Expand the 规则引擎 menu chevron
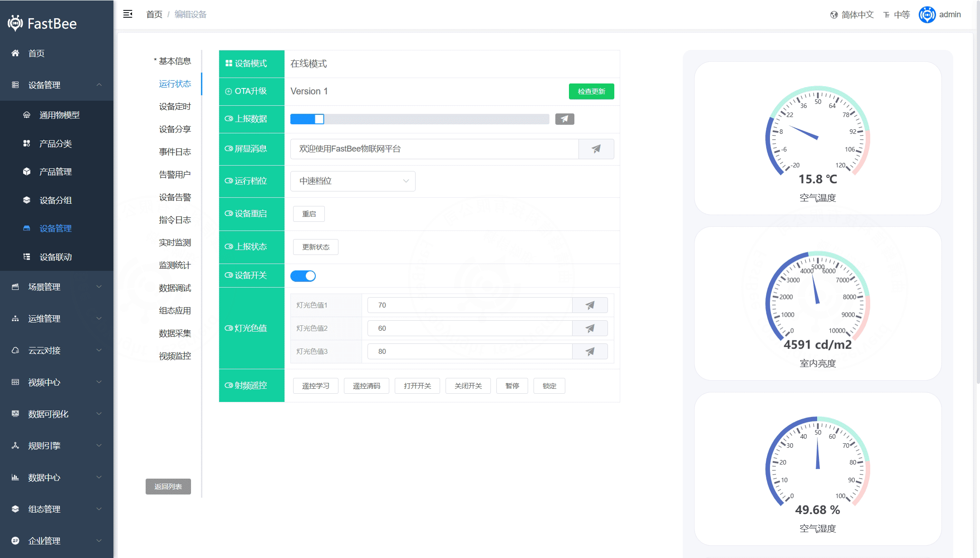Screen dimensions: 980x558 (99, 445)
